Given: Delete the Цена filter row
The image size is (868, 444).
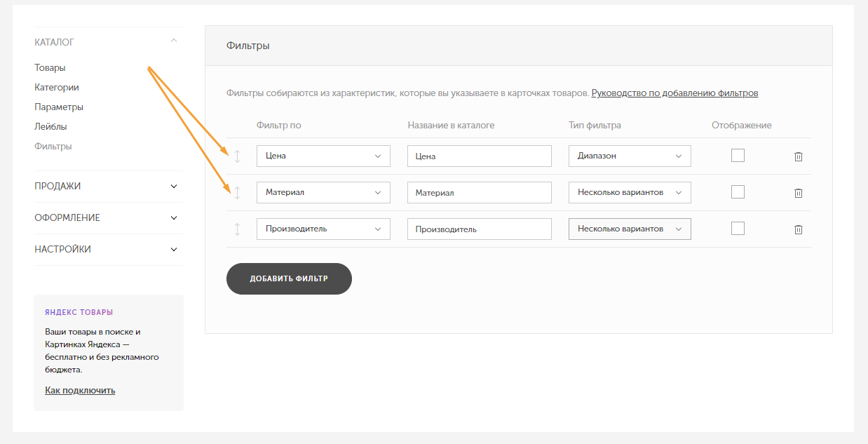Looking at the screenshot, I should tap(798, 156).
